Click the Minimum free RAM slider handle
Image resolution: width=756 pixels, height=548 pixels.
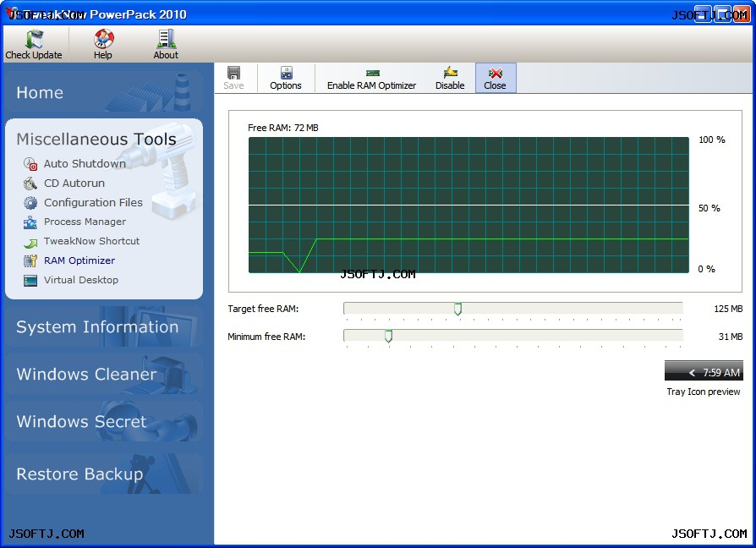pos(389,336)
